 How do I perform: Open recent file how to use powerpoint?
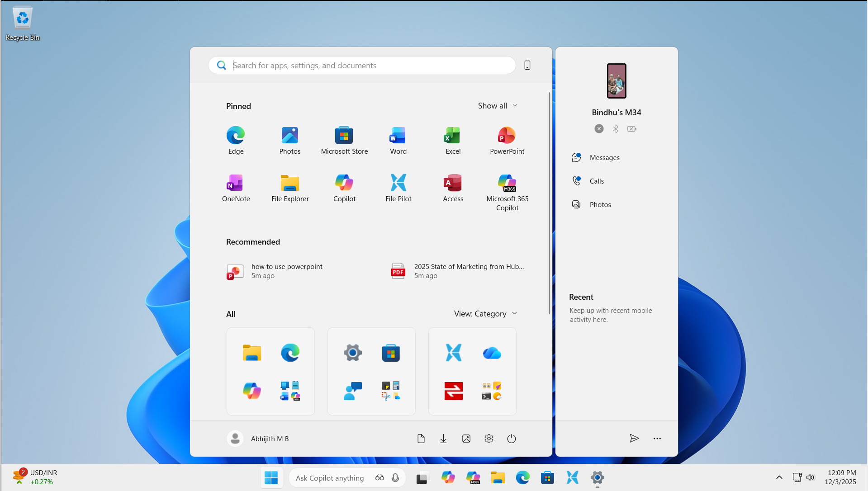click(x=287, y=270)
